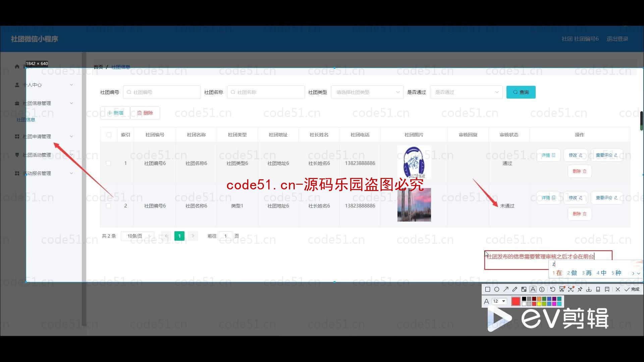Select the rectangle annotation tool
This screenshot has width=644, height=362.
coord(488,289)
